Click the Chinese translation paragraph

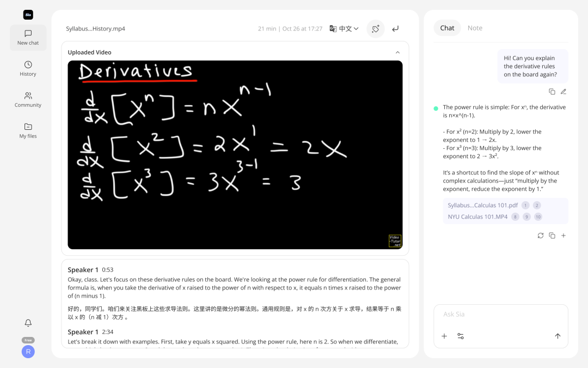[234, 313]
